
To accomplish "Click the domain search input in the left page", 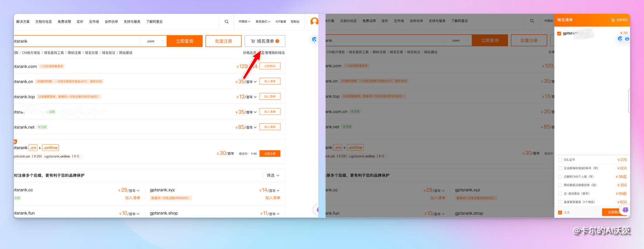I will point(77,41).
